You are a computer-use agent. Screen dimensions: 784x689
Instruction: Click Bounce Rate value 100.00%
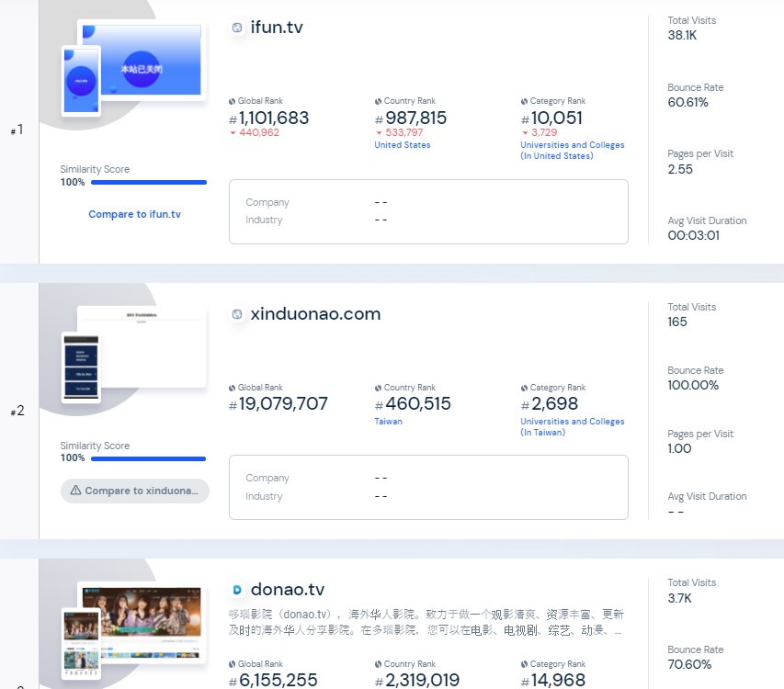[693, 385]
